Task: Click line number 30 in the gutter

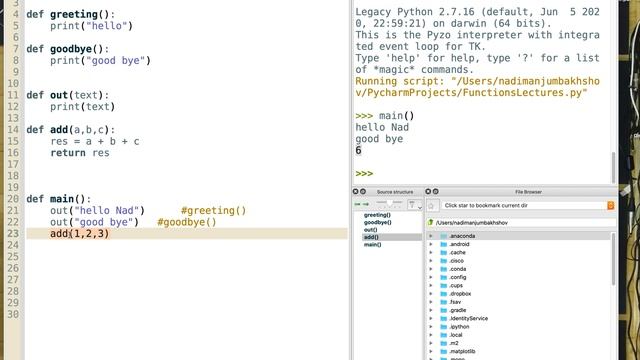Action: point(13,314)
